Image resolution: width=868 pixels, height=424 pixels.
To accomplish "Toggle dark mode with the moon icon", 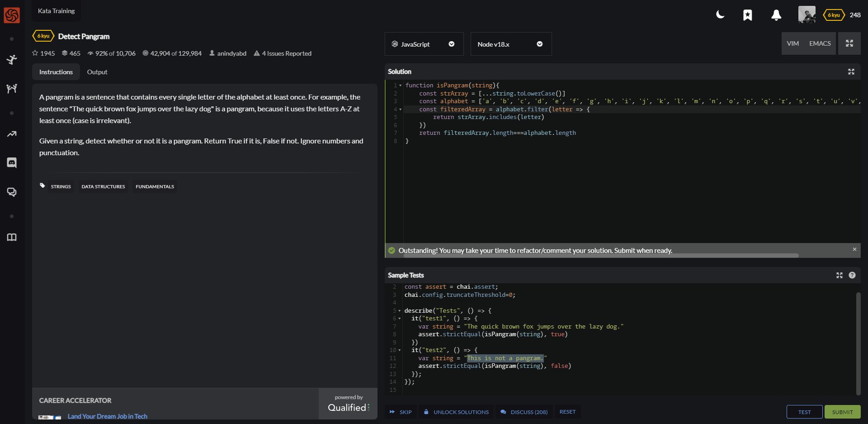I will pyautogui.click(x=720, y=15).
